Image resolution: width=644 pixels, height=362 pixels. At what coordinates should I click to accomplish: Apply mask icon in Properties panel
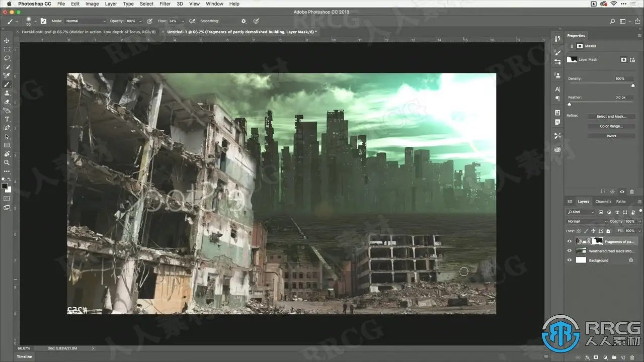[x=612, y=192]
